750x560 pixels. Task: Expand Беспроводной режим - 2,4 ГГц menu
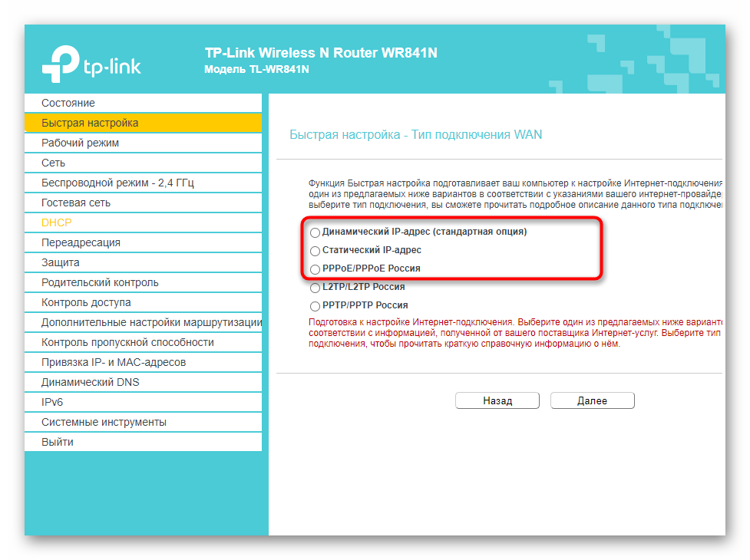pyautogui.click(x=117, y=183)
